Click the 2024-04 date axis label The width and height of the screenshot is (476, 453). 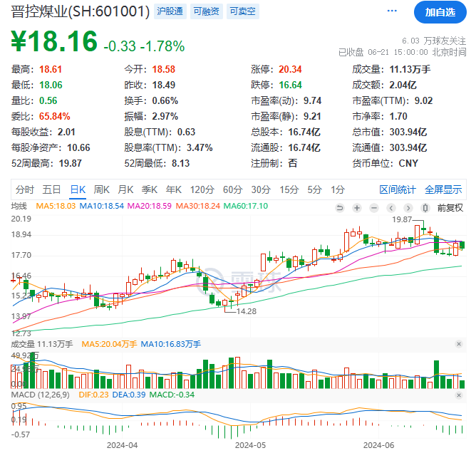pos(122,445)
